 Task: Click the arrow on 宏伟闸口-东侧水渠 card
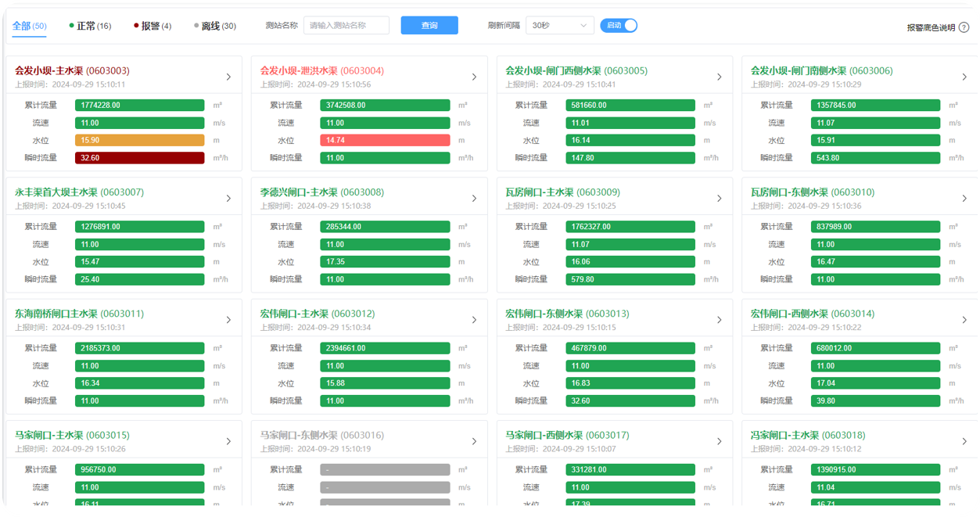point(719,319)
